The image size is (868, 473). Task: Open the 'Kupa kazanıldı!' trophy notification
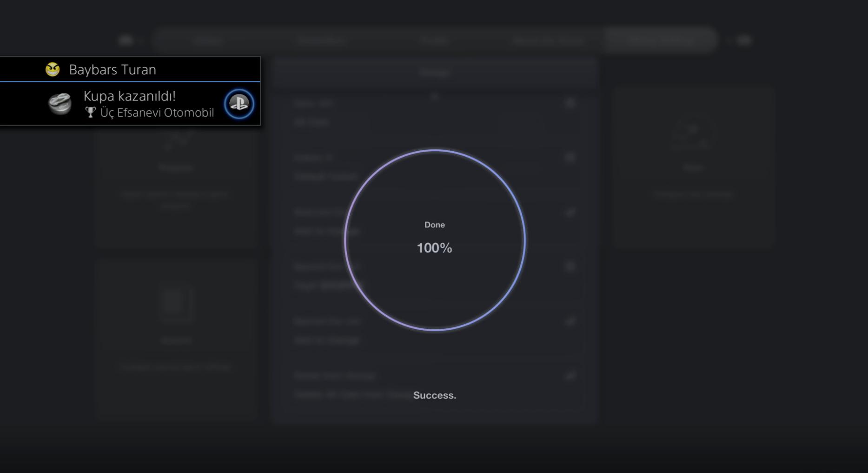point(129,96)
